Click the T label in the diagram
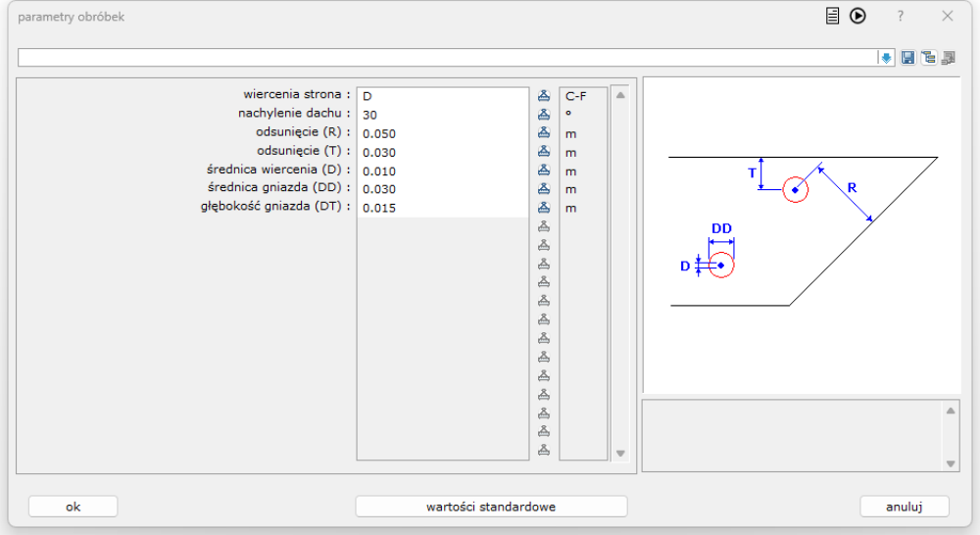 752,173
